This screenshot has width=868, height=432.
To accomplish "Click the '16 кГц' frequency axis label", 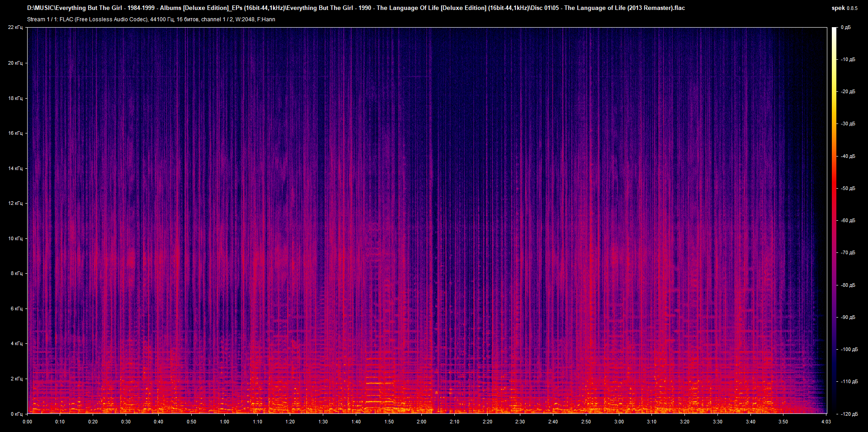I will coord(15,133).
